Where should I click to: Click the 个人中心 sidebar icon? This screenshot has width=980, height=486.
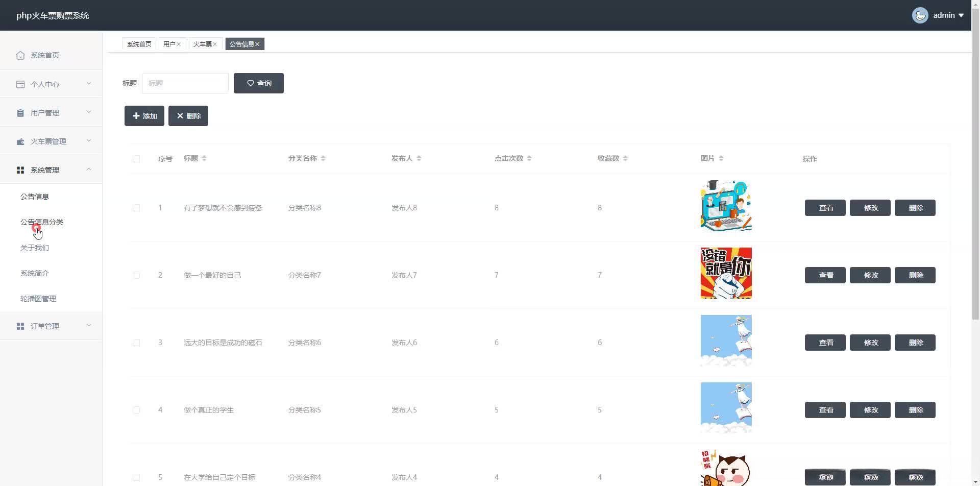[x=20, y=84]
